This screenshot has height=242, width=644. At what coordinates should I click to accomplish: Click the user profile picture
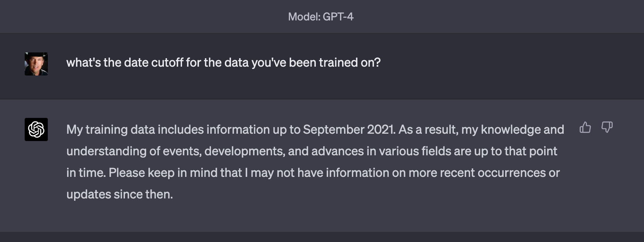36,64
